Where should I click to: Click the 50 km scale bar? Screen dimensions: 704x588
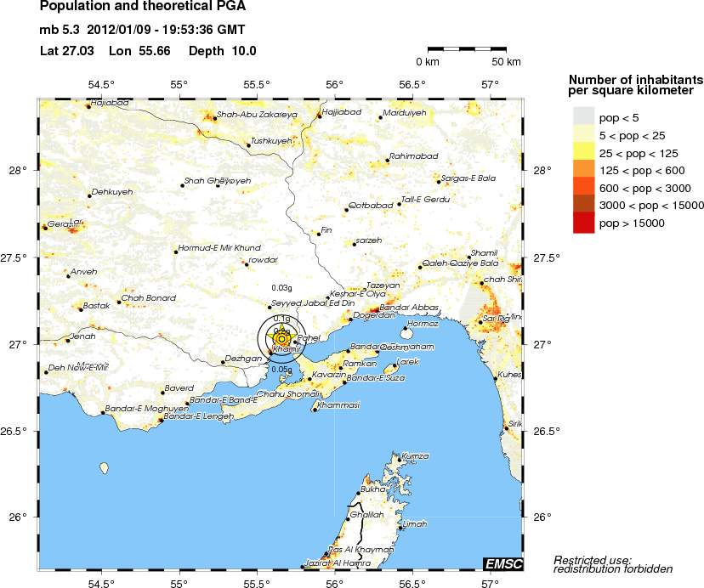coord(468,49)
